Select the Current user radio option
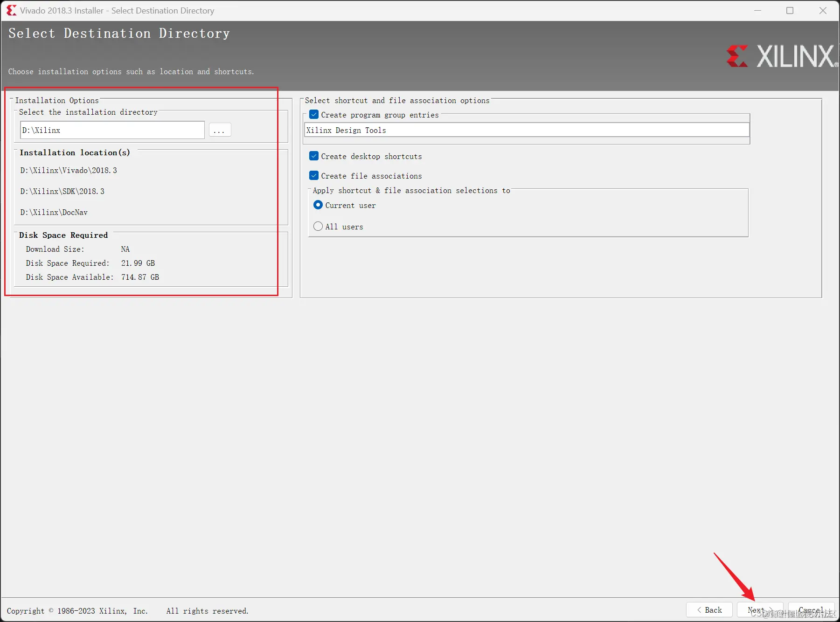 click(x=318, y=205)
